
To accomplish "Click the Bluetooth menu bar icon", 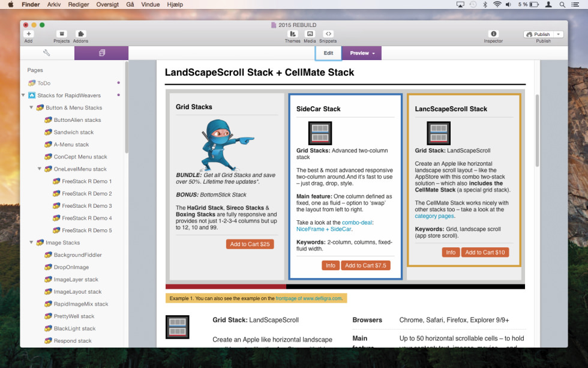I will (485, 4).
